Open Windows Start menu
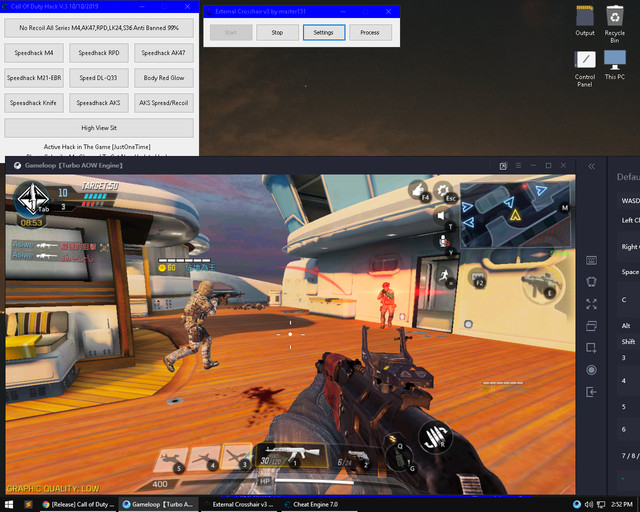The width and height of the screenshot is (640, 512). (x=9, y=505)
